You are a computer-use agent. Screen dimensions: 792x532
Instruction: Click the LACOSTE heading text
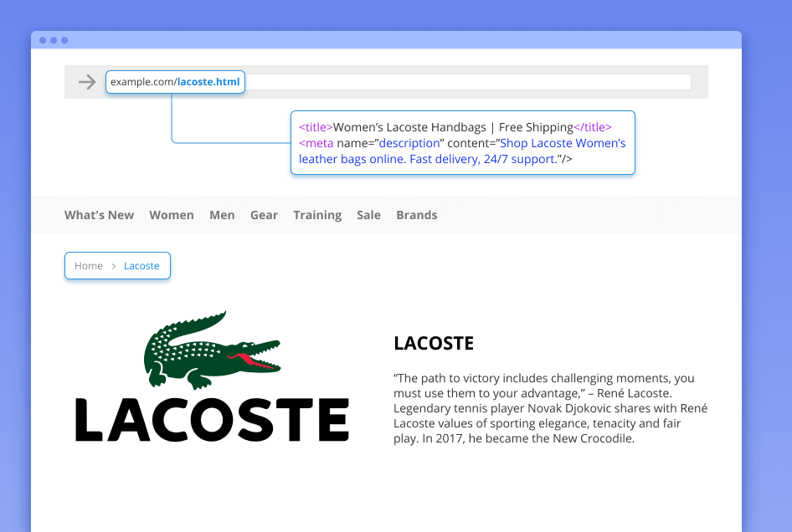click(x=434, y=343)
